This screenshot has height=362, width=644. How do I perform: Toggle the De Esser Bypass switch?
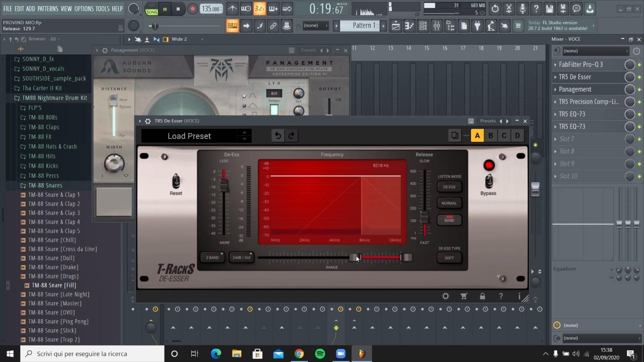(x=489, y=181)
